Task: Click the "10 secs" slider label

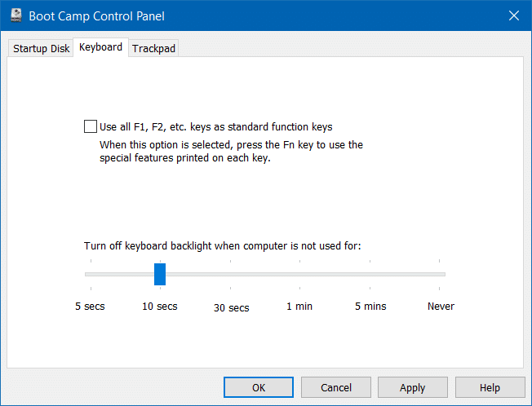Action: tap(160, 307)
